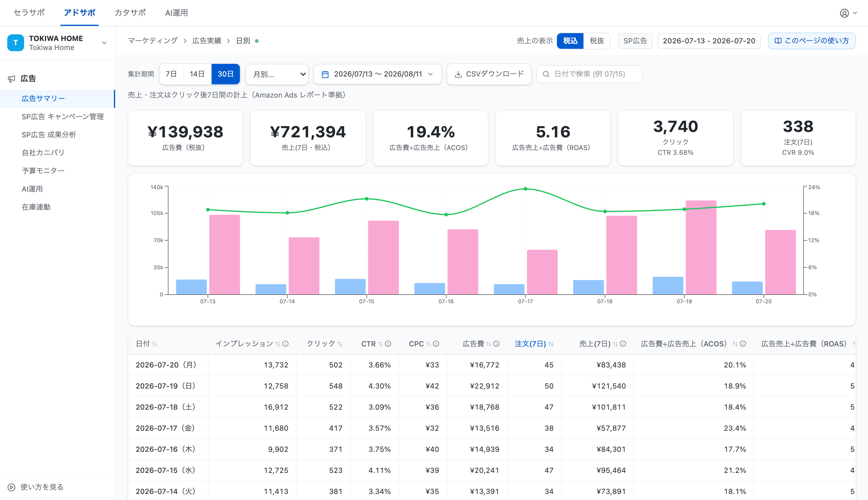The width and height of the screenshot is (868, 500).
Task: Open SP広告 キャンペーン管理 in the sidebar
Action: [57, 117]
